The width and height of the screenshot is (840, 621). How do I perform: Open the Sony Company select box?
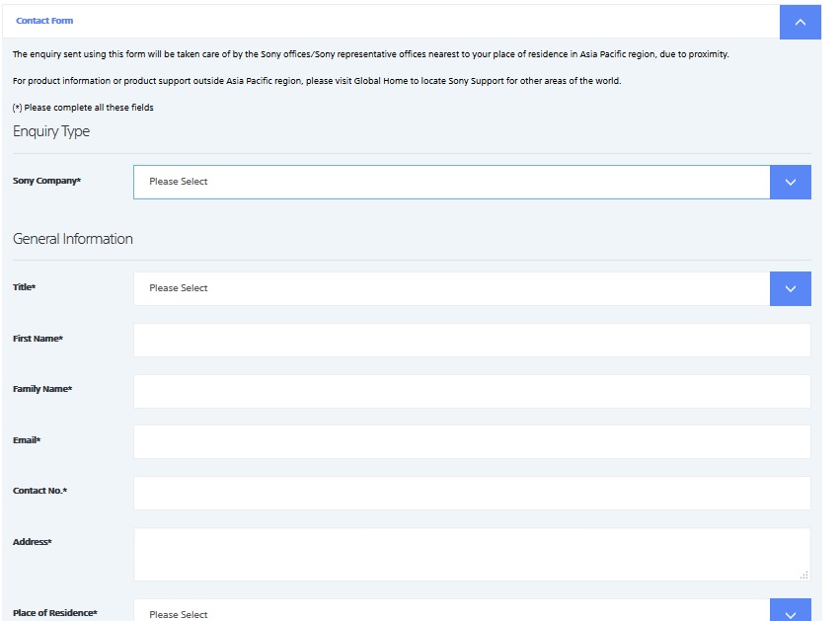click(451, 182)
